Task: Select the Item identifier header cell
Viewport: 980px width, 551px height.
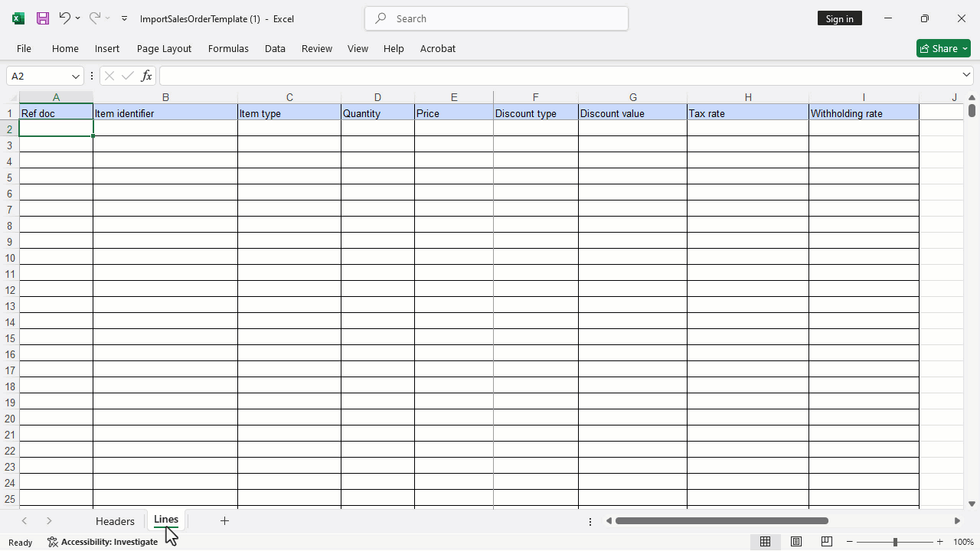Action: (165, 113)
